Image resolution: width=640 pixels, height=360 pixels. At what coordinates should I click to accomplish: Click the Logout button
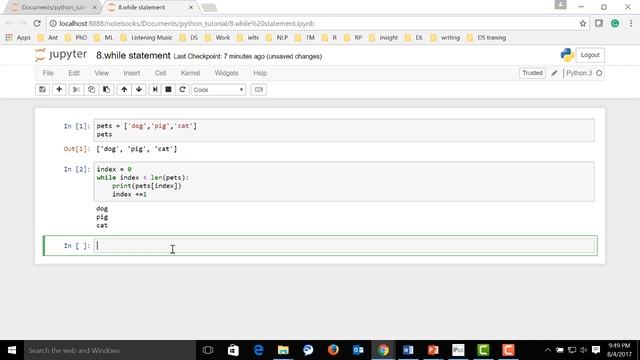tap(590, 55)
